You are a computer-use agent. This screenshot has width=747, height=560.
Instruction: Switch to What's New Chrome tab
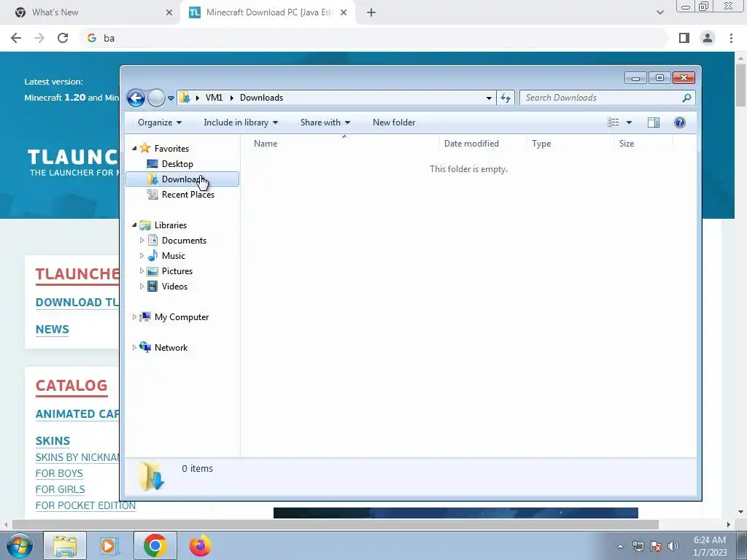pos(90,12)
